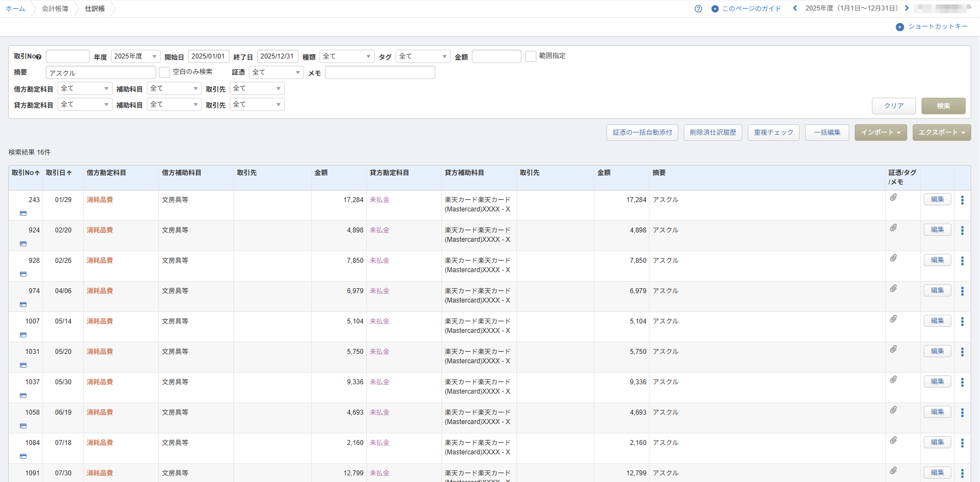980x482 pixels.
Task: Go to ホーム breadcrumb
Action: [15, 9]
